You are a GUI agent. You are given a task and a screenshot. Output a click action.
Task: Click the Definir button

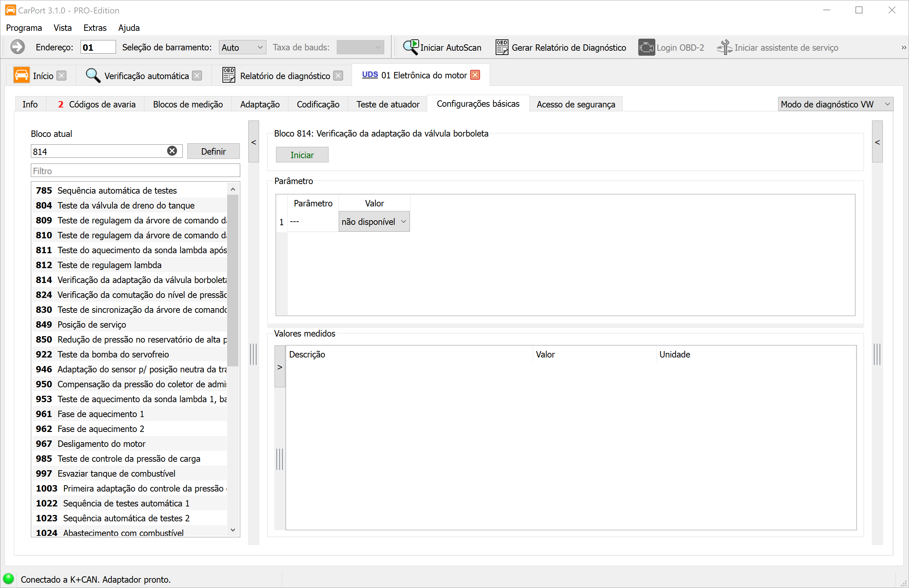(213, 151)
